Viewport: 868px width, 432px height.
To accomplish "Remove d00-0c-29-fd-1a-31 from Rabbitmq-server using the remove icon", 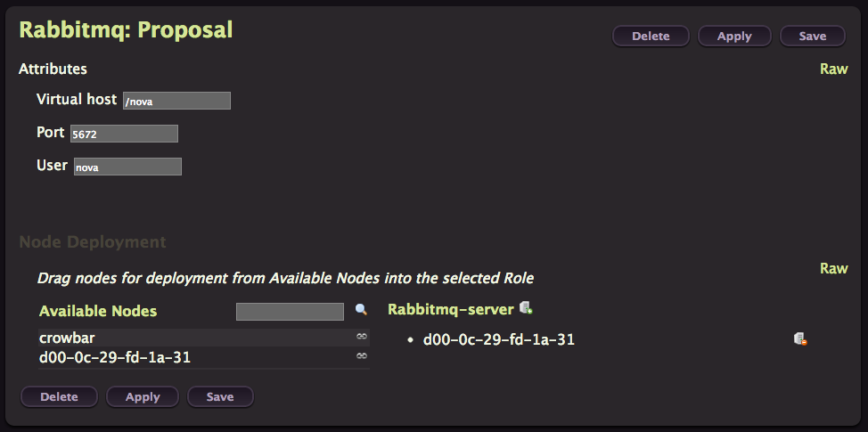I will (800, 339).
